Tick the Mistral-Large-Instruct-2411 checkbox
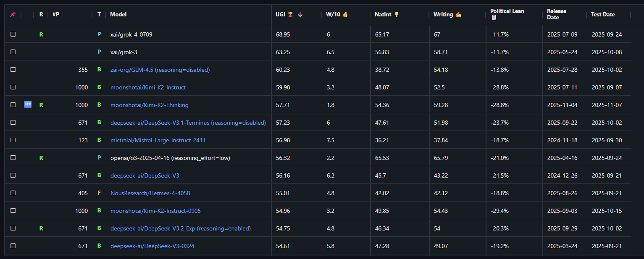Image resolution: width=644 pixels, height=259 pixels. [x=13, y=140]
